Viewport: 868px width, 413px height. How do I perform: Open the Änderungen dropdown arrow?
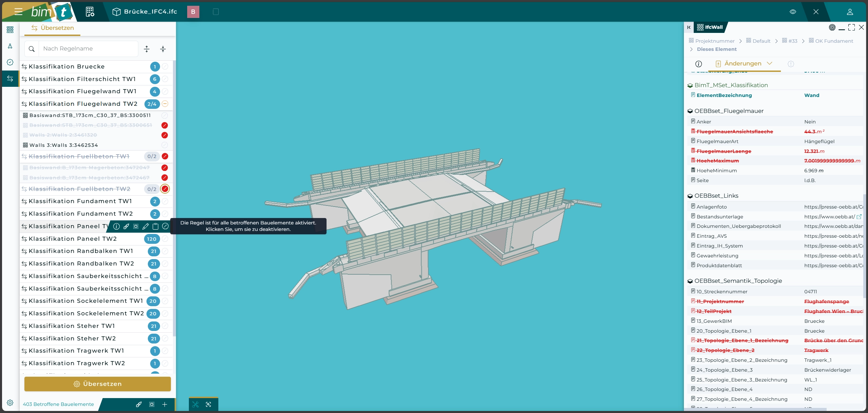769,63
